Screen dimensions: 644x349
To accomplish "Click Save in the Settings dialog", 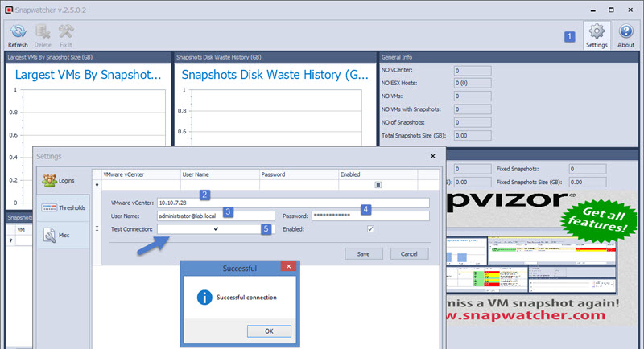I will click(x=364, y=254).
